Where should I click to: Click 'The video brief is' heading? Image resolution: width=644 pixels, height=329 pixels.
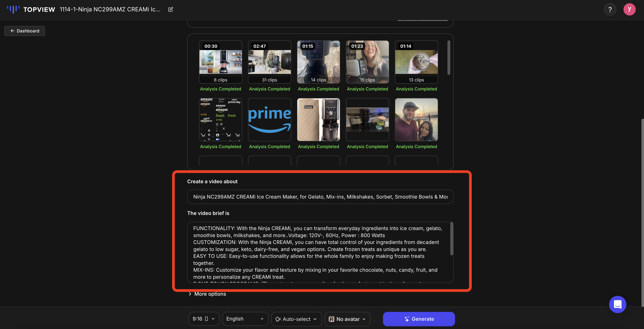pos(208,213)
